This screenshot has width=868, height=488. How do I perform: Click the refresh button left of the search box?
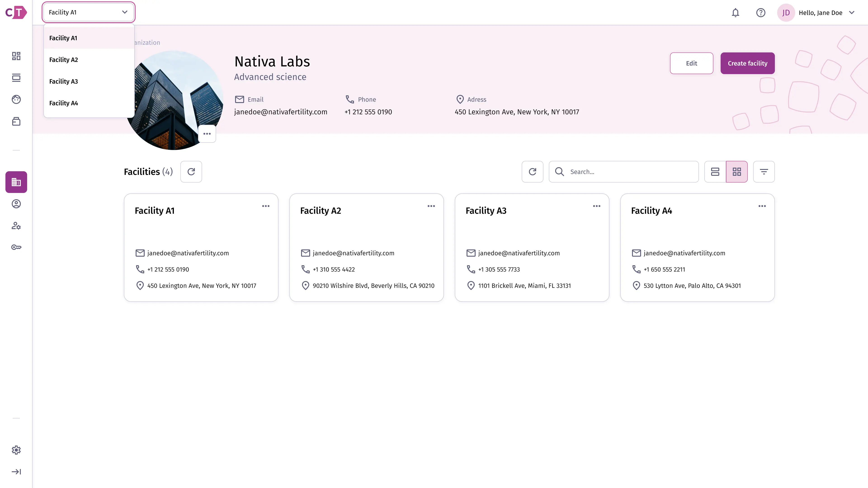(532, 172)
